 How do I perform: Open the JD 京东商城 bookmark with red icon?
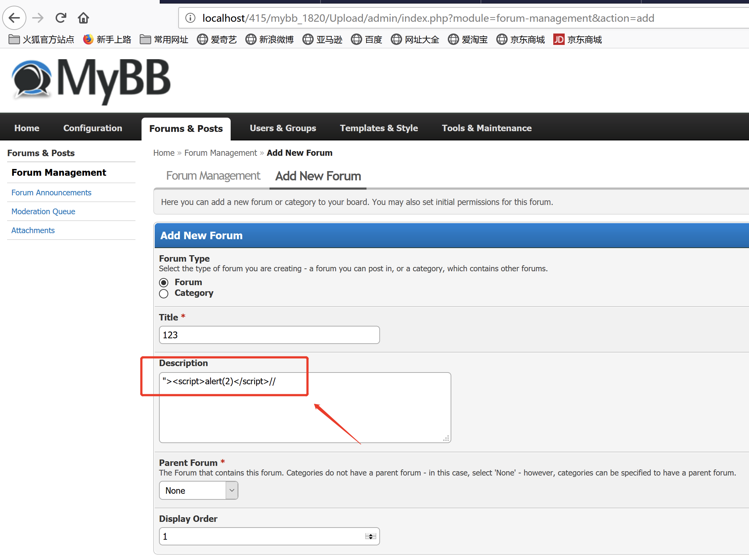[578, 39]
